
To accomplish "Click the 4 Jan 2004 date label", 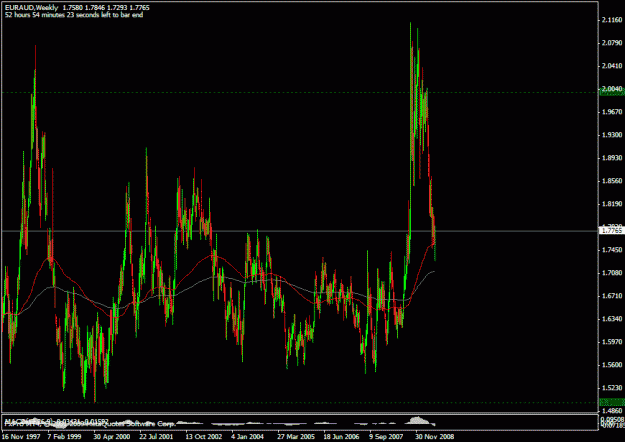I will 248,436.
